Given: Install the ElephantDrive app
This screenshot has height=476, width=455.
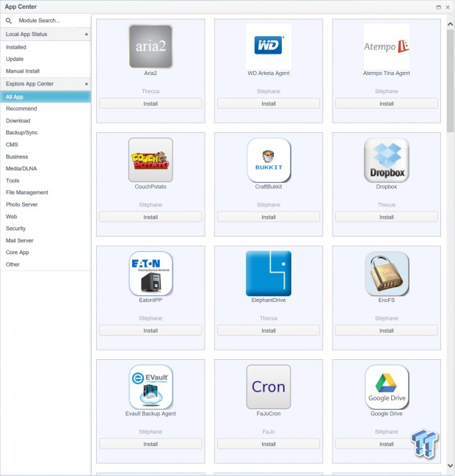Looking at the screenshot, I should click(x=269, y=331).
